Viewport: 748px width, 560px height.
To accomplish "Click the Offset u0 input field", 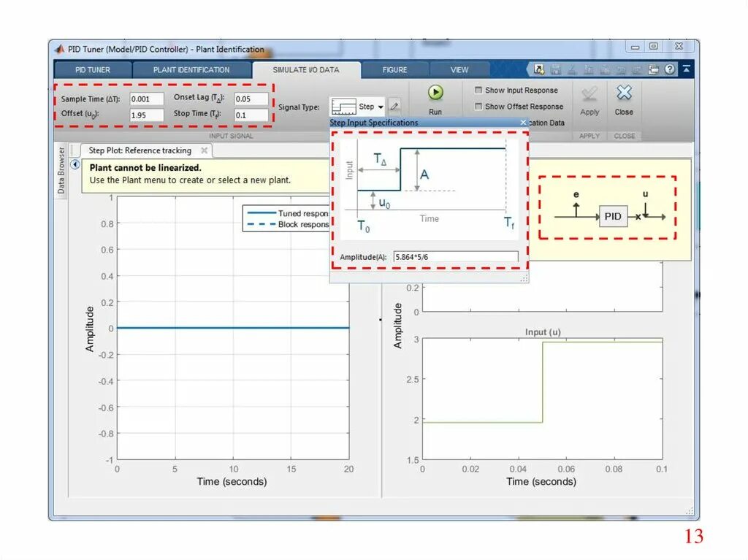I will pos(146,115).
